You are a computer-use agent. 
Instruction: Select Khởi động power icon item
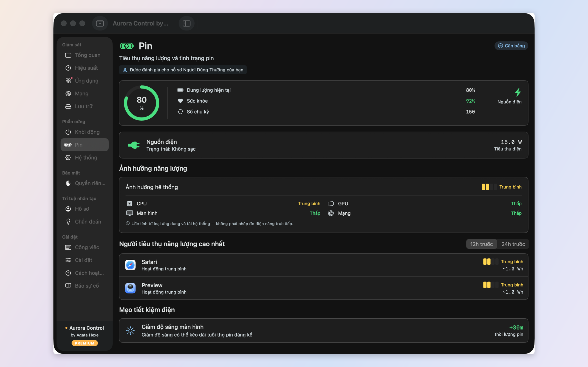[85, 132]
